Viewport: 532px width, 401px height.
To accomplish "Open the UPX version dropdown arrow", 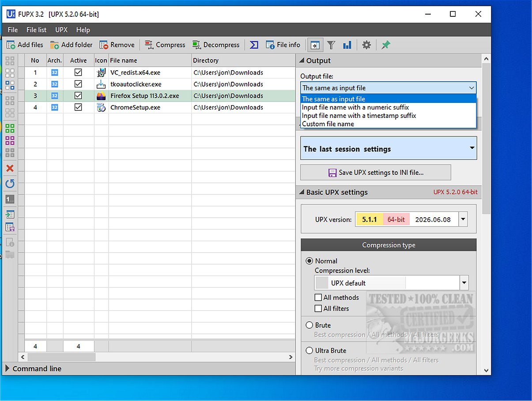I will click(463, 219).
